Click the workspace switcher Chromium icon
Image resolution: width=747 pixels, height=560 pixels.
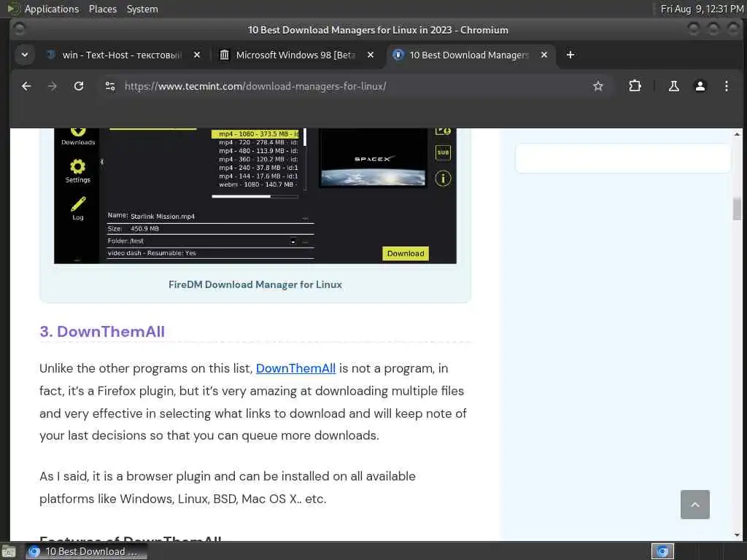coord(662,551)
